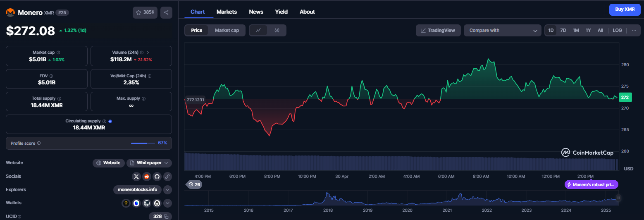
Task: Click Profile score info icon
Action: (x=39, y=143)
